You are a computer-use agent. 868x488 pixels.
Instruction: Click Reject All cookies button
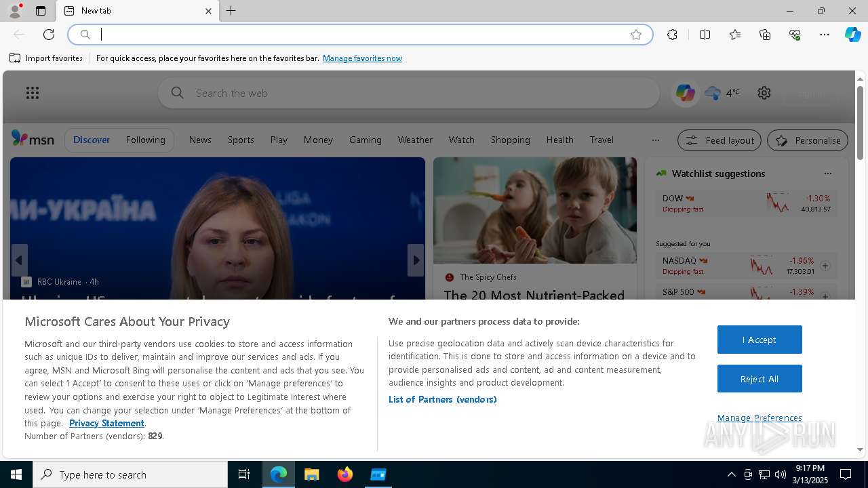tap(759, 379)
